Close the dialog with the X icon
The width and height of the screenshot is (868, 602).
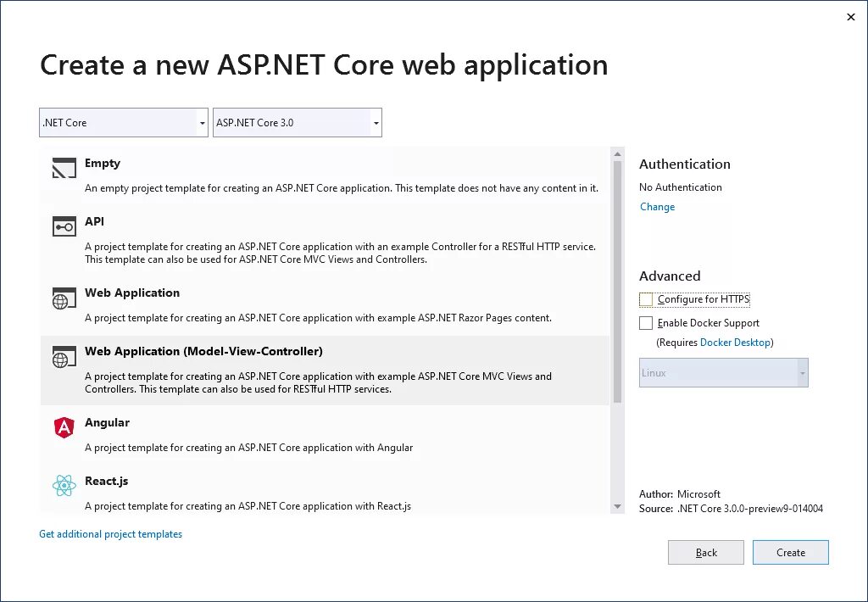[x=851, y=17]
